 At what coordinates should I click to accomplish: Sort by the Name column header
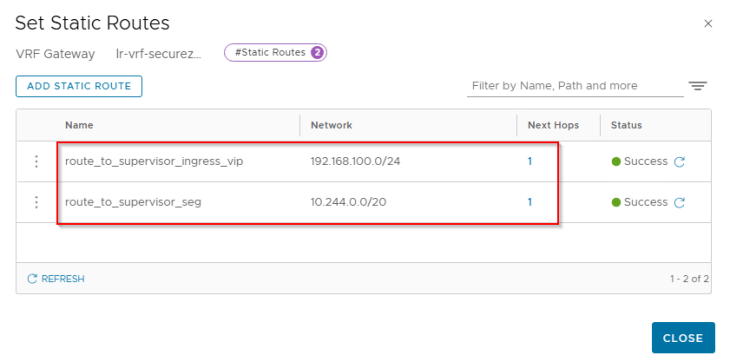pos(79,125)
